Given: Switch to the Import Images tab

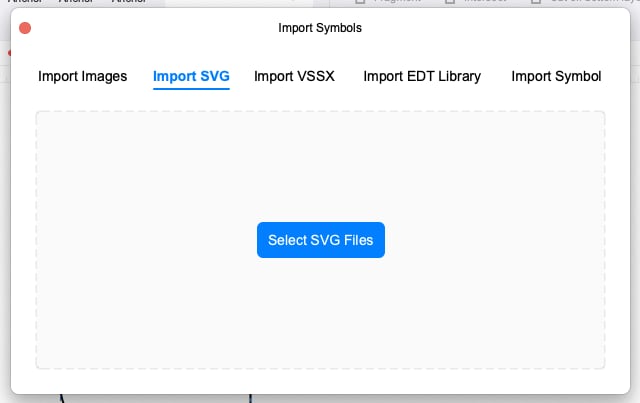Looking at the screenshot, I should [82, 76].
